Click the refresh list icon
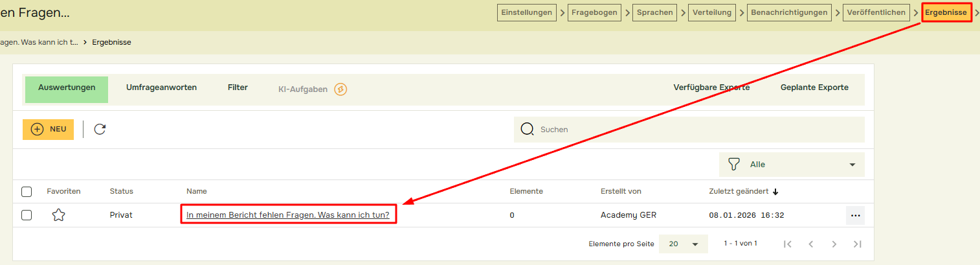 click(x=100, y=129)
